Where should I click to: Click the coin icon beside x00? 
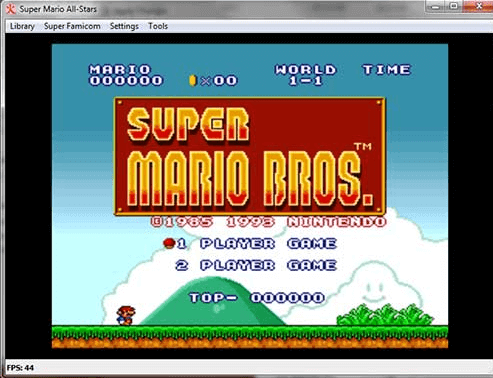point(192,80)
